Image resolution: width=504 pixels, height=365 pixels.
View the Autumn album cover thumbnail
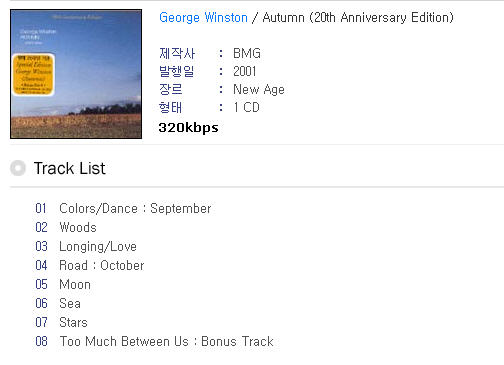[76, 74]
